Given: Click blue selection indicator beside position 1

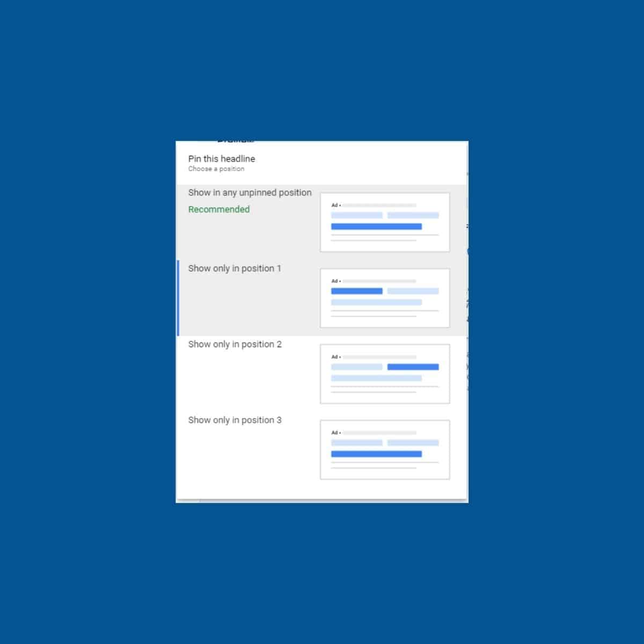Looking at the screenshot, I should tap(178, 298).
